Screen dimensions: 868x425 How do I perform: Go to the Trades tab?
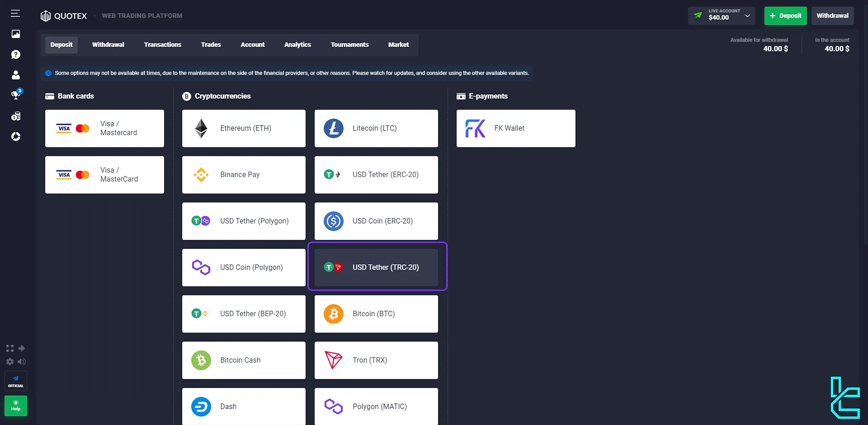(x=211, y=45)
